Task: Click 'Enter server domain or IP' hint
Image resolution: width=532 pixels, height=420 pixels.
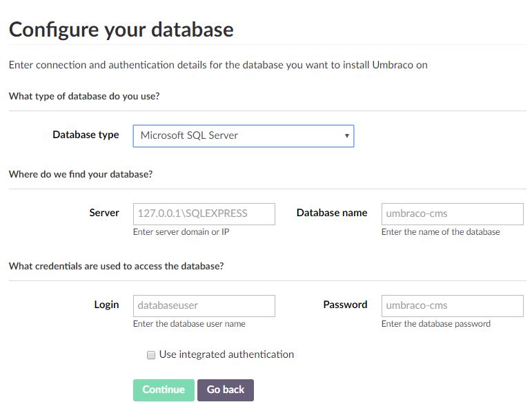Action: (x=181, y=232)
